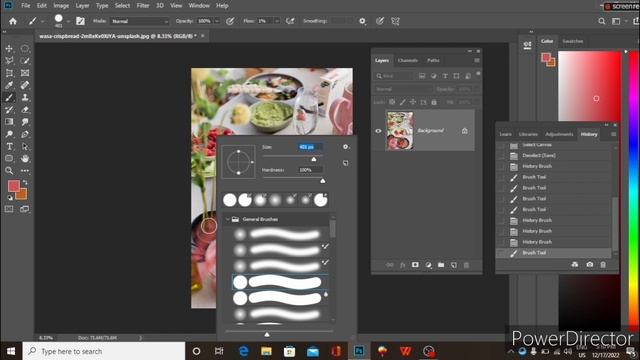
Task: Open Microsoft Edge in taskbar
Action: point(244,351)
